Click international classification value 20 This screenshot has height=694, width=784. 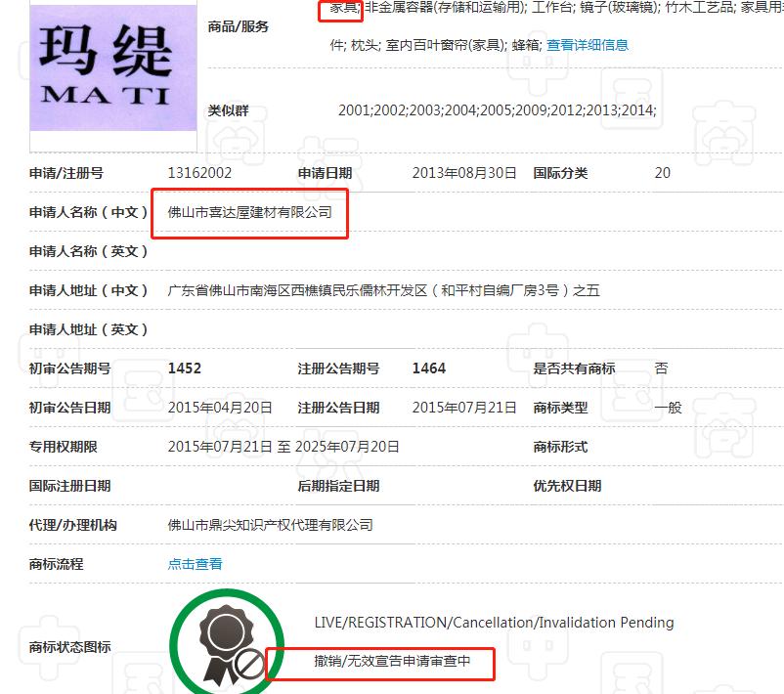[x=662, y=172]
